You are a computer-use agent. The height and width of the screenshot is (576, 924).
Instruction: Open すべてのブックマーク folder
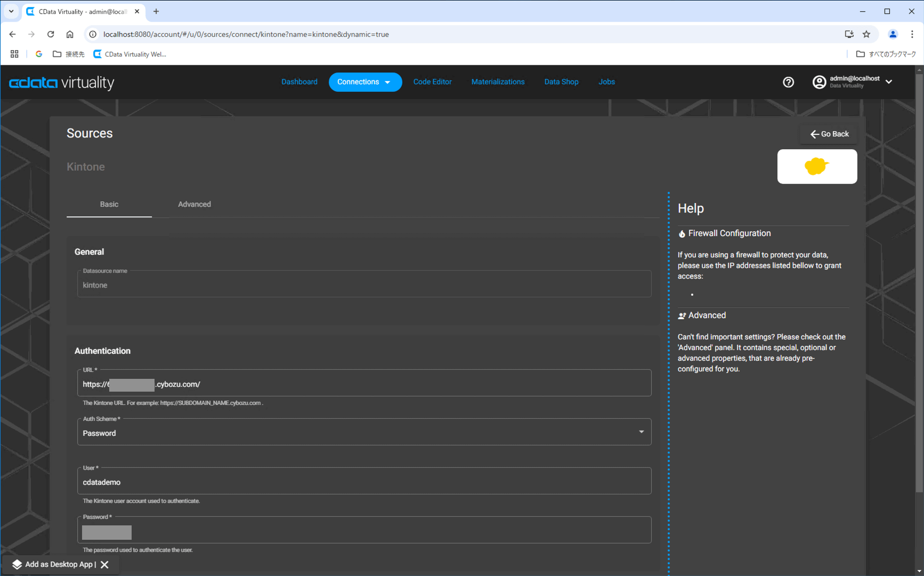886,54
